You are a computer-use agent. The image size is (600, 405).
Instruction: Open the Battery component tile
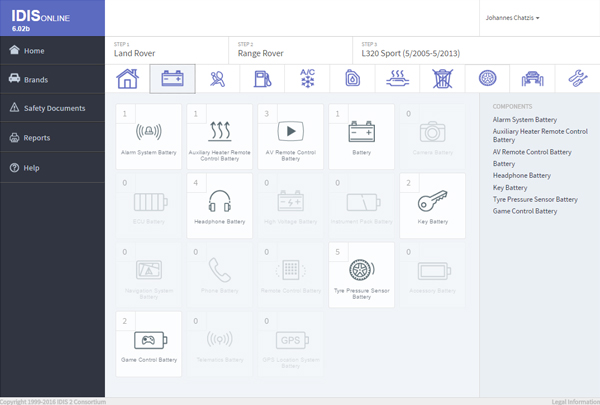point(362,137)
